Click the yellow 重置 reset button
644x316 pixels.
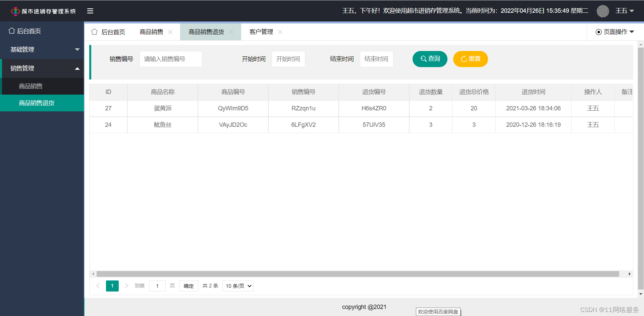point(470,59)
